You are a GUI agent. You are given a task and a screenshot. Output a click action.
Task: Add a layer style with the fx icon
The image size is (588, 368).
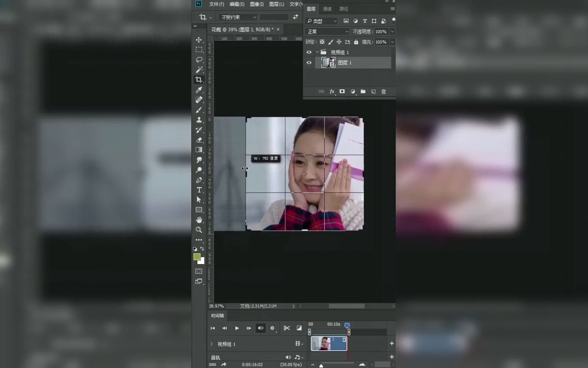[332, 92]
